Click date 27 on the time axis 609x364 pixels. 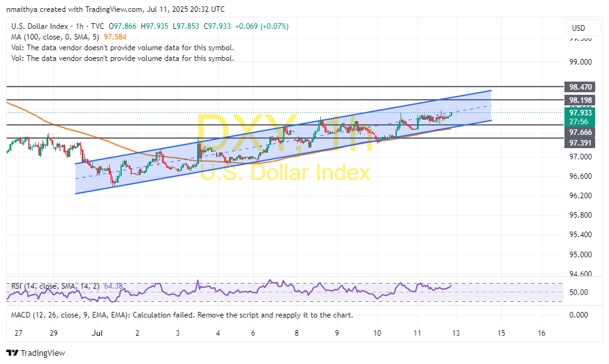18,333
